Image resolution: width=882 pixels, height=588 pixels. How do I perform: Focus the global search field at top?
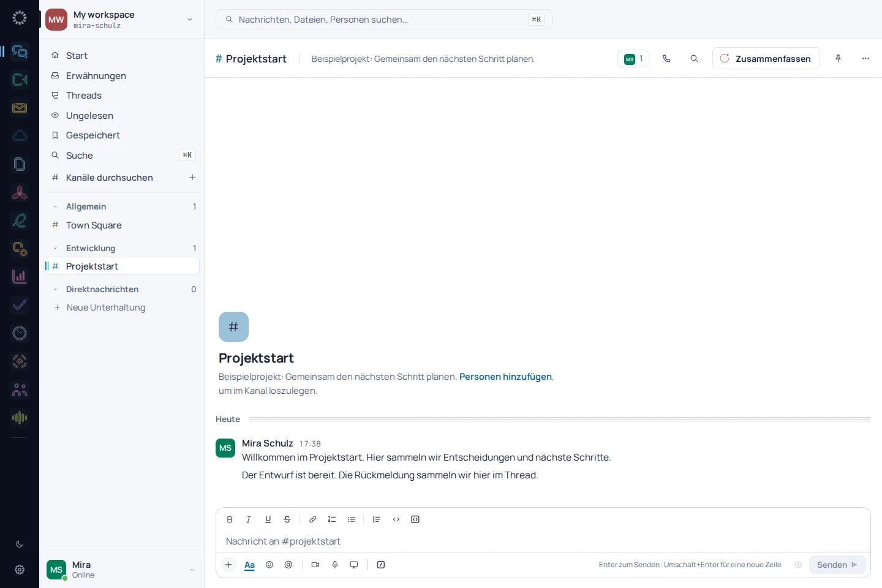[x=384, y=20]
